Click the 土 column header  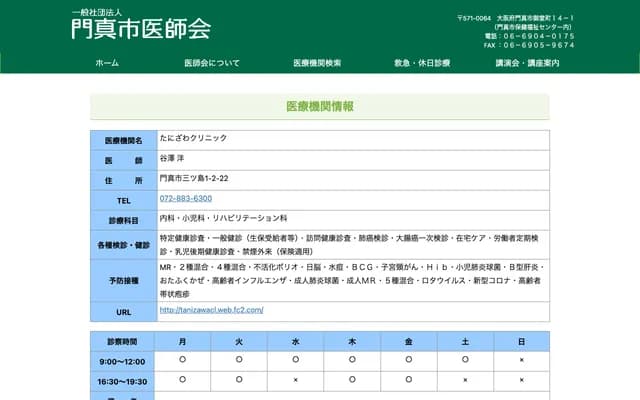[465, 342]
